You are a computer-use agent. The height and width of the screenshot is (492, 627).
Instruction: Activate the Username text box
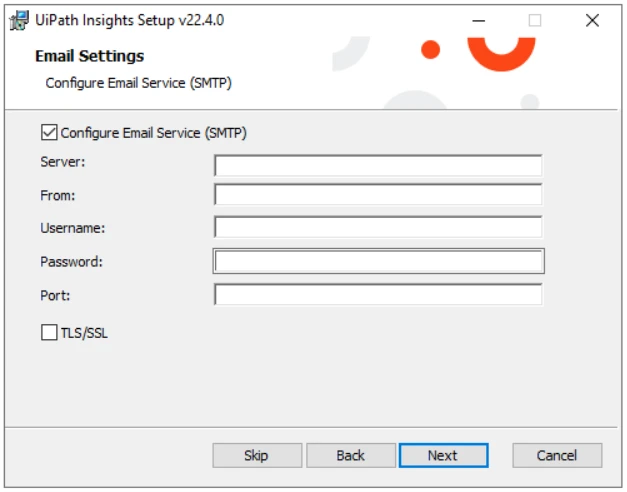click(378, 227)
